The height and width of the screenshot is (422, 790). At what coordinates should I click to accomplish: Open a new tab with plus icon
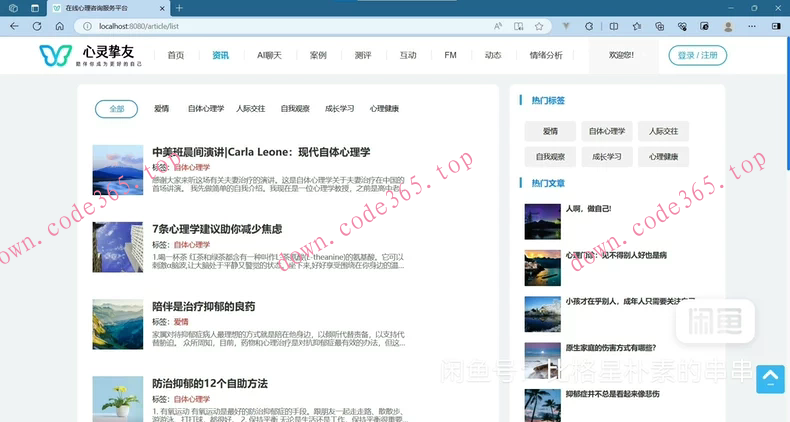179,8
